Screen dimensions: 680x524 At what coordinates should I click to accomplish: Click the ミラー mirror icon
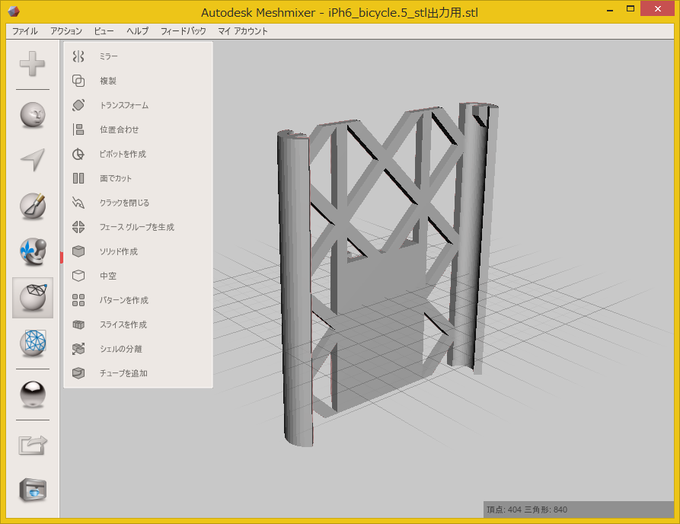pyautogui.click(x=78, y=56)
